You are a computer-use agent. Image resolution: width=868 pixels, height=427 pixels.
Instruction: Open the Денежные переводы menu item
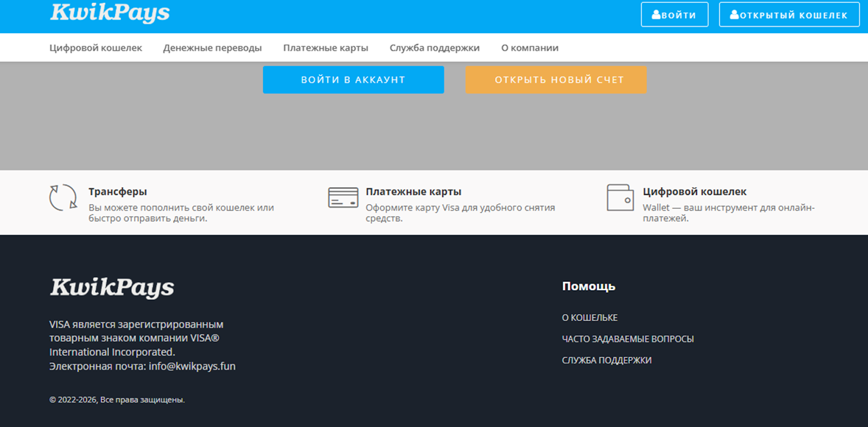pos(213,48)
